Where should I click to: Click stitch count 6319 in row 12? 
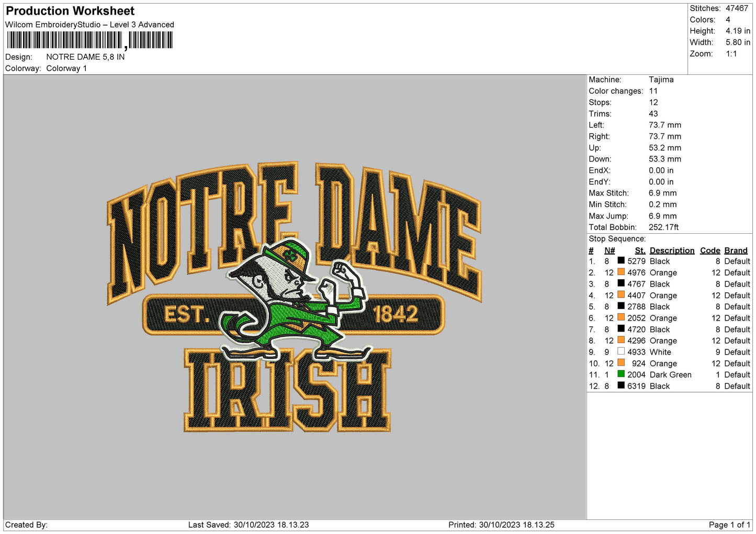click(x=636, y=386)
